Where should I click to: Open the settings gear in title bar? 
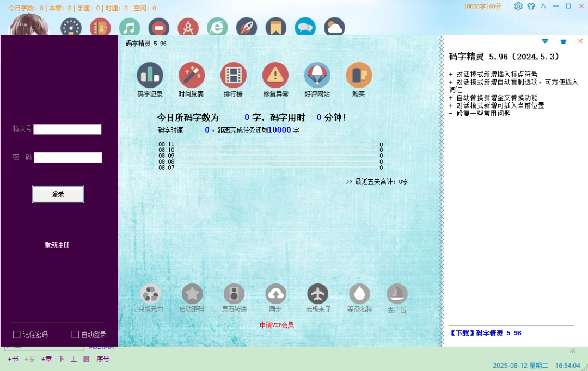pyautogui.click(x=518, y=7)
